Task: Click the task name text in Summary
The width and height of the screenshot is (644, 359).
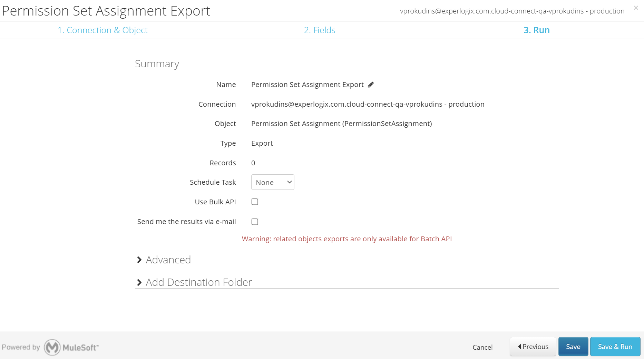Action: pos(308,85)
